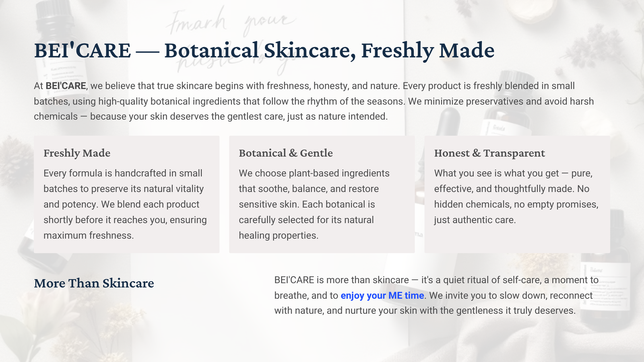This screenshot has height=362, width=644.
Task: Click the "More Than Skincare" heading
Action: (x=94, y=284)
